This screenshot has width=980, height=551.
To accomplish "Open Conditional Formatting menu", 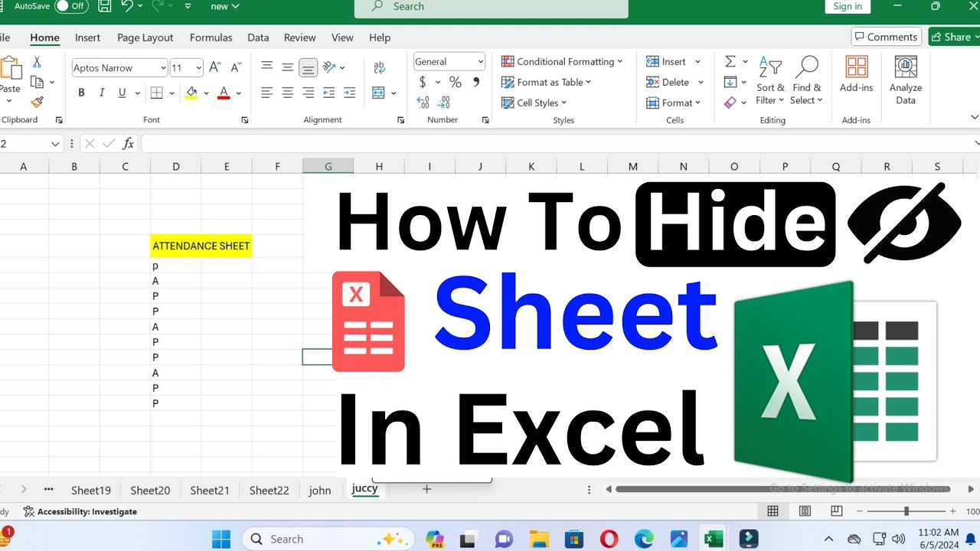I will coord(563,61).
